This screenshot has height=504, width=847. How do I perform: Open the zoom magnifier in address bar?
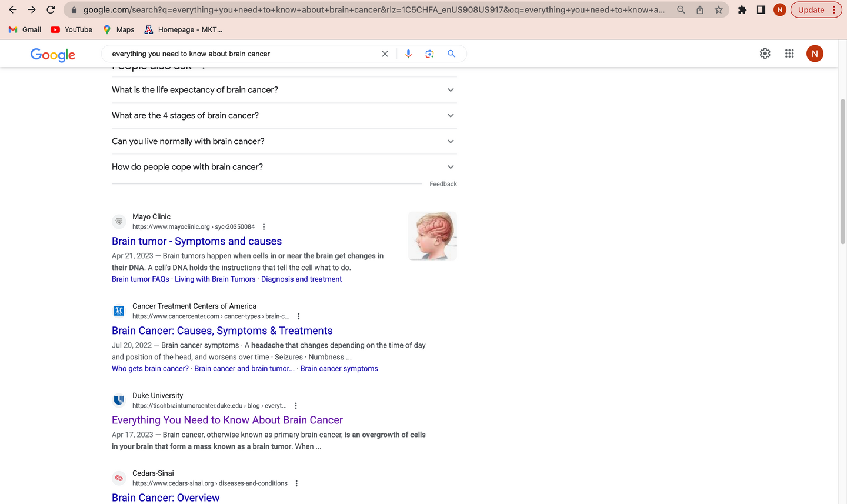pyautogui.click(x=681, y=10)
